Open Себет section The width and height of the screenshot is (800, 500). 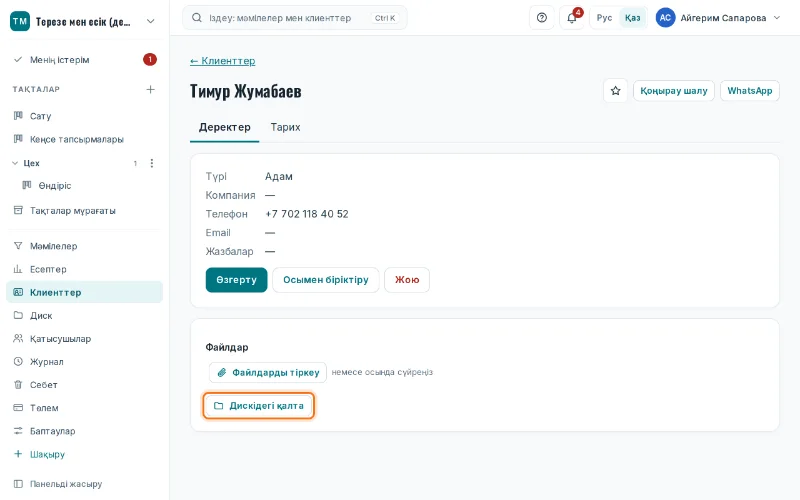(x=84, y=385)
